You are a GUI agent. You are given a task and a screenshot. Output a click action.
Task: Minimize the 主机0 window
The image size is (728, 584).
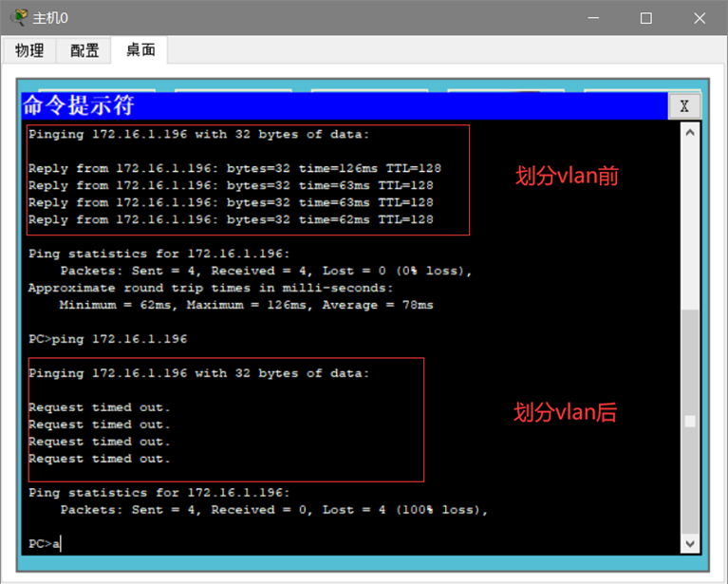(593, 18)
